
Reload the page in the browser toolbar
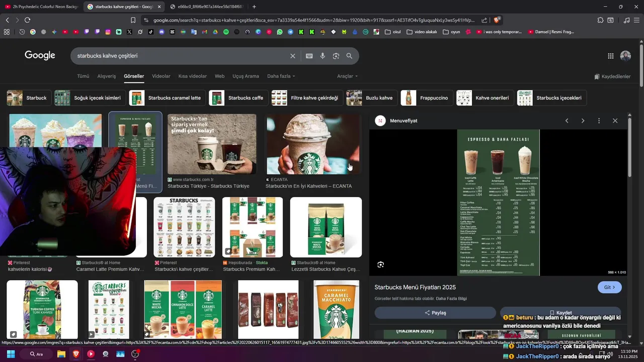[27, 20]
